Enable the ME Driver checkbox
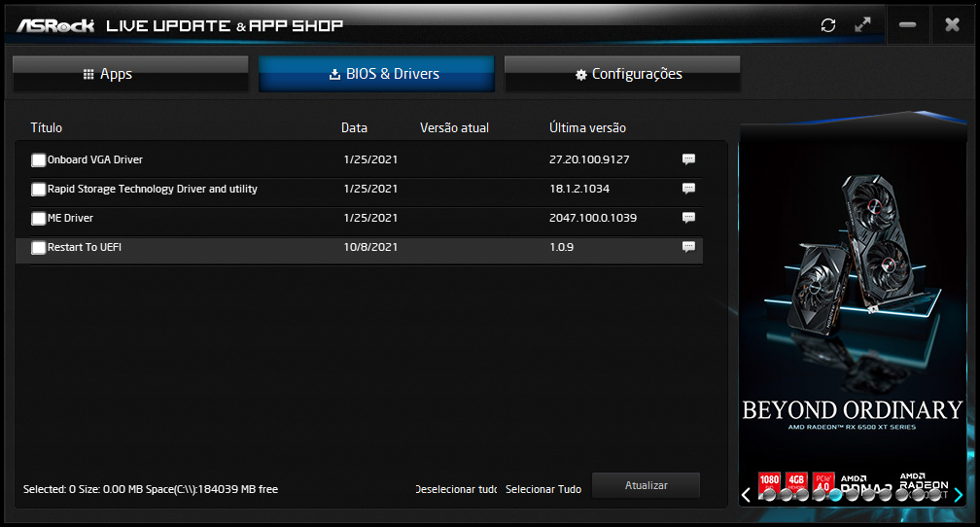This screenshot has height=527, width=980. [x=38, y=218]
